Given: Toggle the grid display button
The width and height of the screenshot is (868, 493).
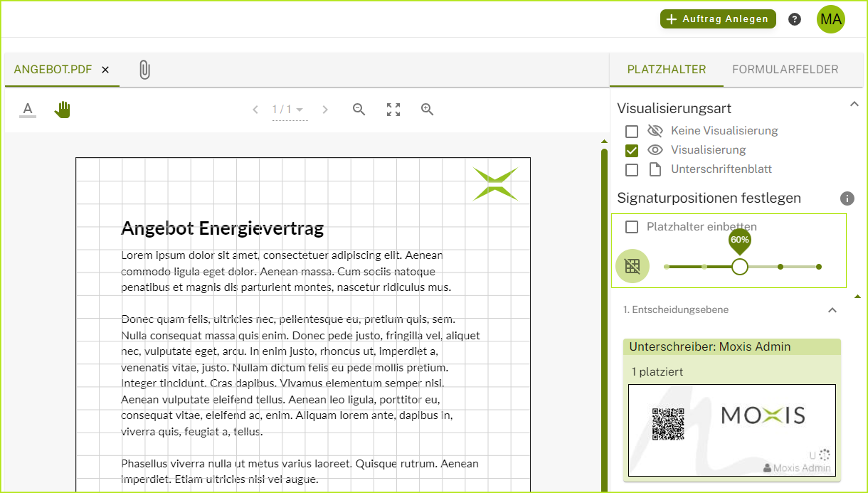Looking at the screenshot, I should click(x=632, y=266).
